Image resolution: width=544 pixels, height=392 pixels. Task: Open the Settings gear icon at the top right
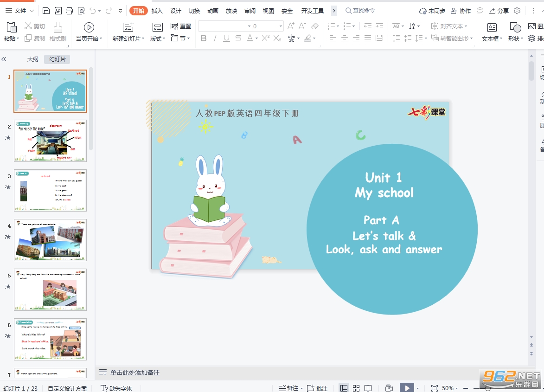pos(517,11)
